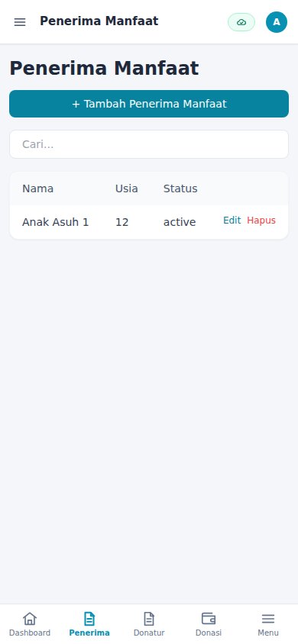Click the cloud sync status icon
Viewport: 298px width, 644px height.
241,22
